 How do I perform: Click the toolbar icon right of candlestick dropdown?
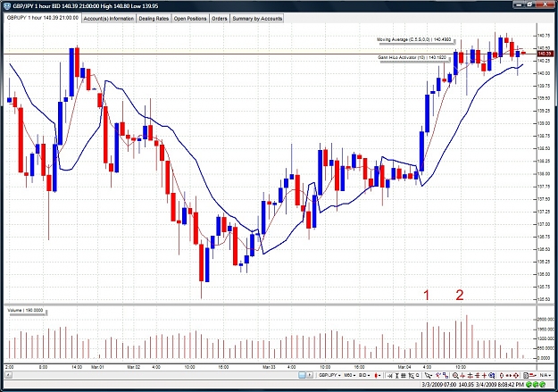click(x=390, y=375)
